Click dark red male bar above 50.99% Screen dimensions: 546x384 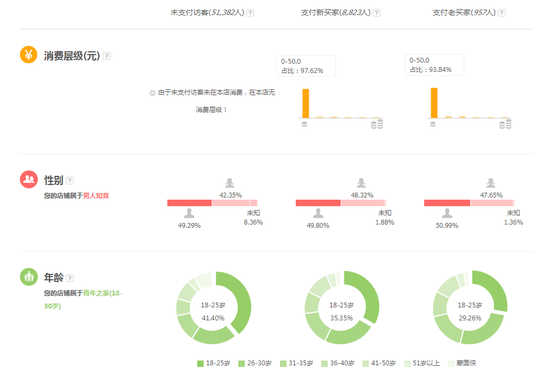click(x=447, y=203)
